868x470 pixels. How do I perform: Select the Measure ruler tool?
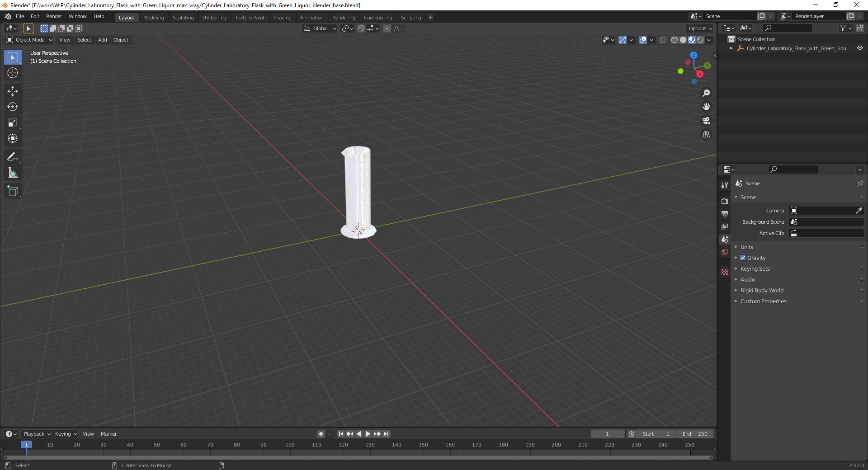pos(13,173)
